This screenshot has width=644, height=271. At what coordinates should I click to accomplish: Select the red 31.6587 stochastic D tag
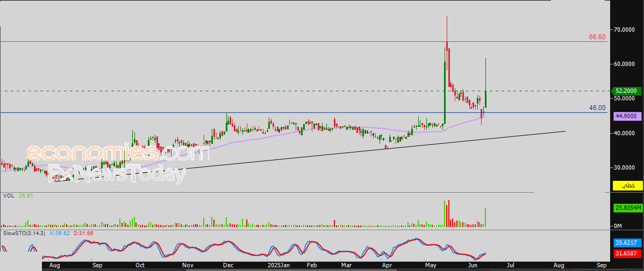click(x=627, y=254)
